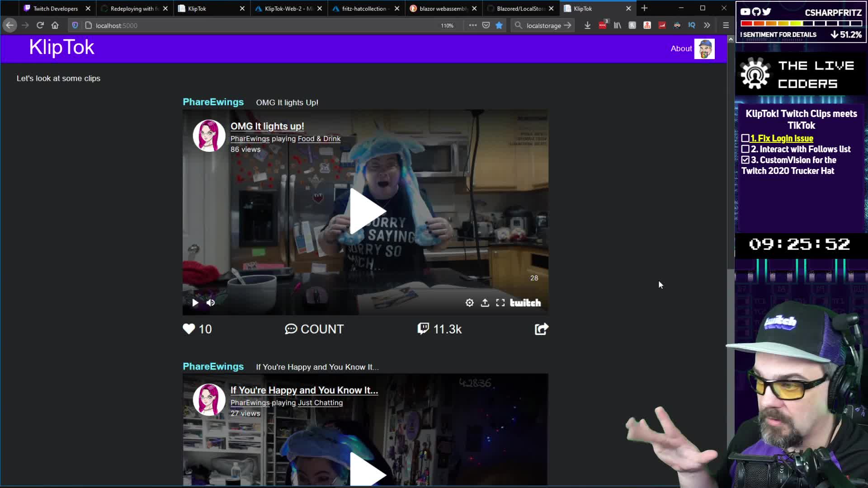Share the first clip via arrow icon
This screenshot has width=868, height=488.
[542, 329]
